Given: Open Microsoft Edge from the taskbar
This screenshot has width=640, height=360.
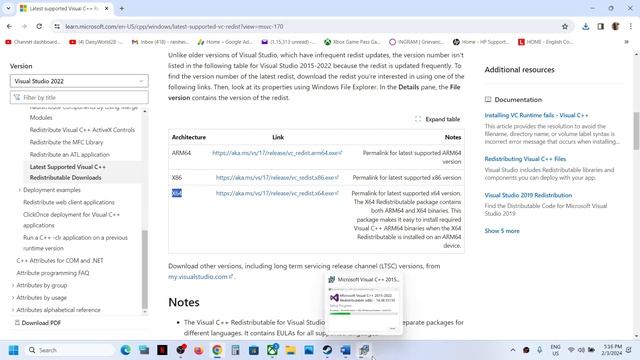Looking at the screenshot, I should [x=125, y=350].
